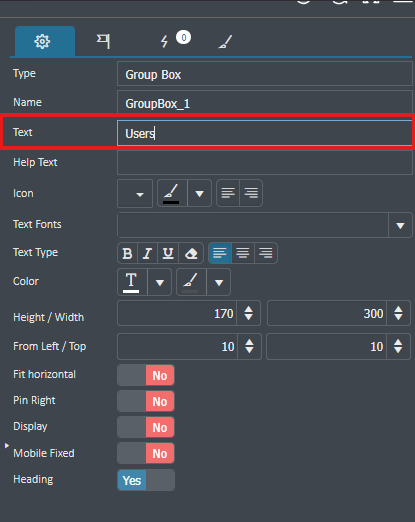The width and height of the screenshot is (415, 522).
Task: Toggle the Pin Right switch
Action: pyautogui.click(x=146, y=401)
